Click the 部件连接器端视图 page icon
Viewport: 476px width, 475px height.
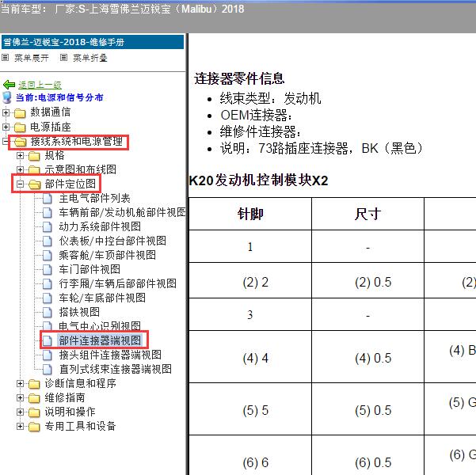(47, 340)
